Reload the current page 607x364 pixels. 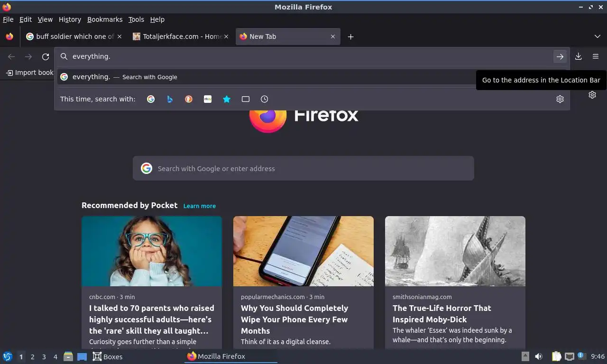46,56
